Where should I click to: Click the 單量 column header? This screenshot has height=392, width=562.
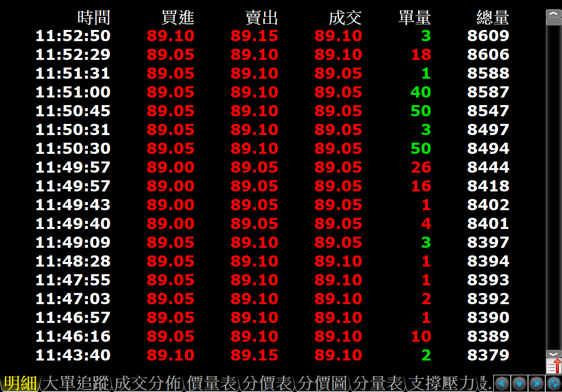pos(415,17)
